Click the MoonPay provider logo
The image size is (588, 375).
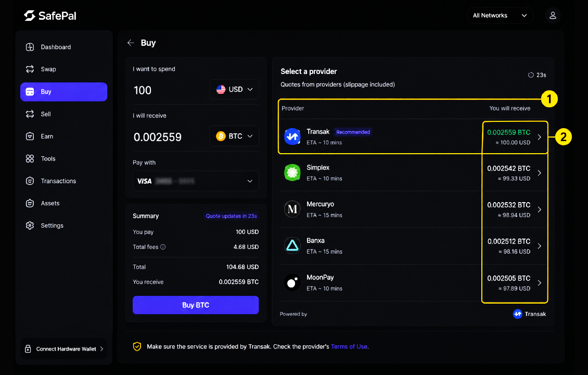(292, 283)
